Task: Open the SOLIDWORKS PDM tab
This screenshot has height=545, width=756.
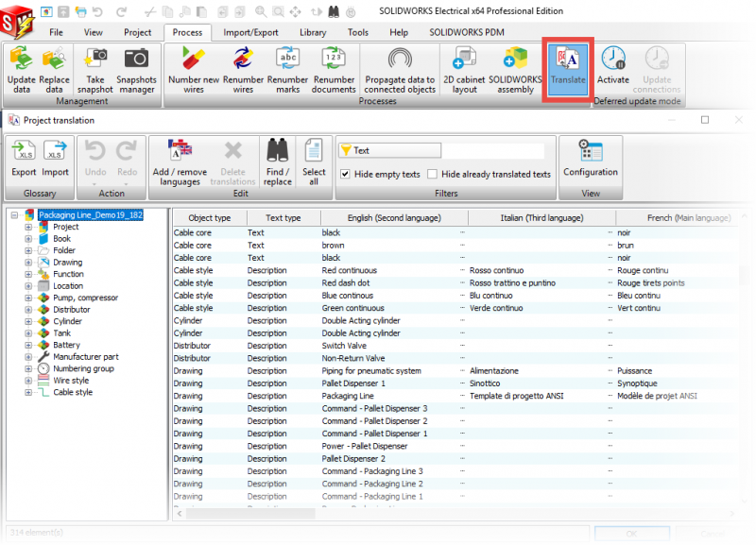Action: (x=467, y=32)
